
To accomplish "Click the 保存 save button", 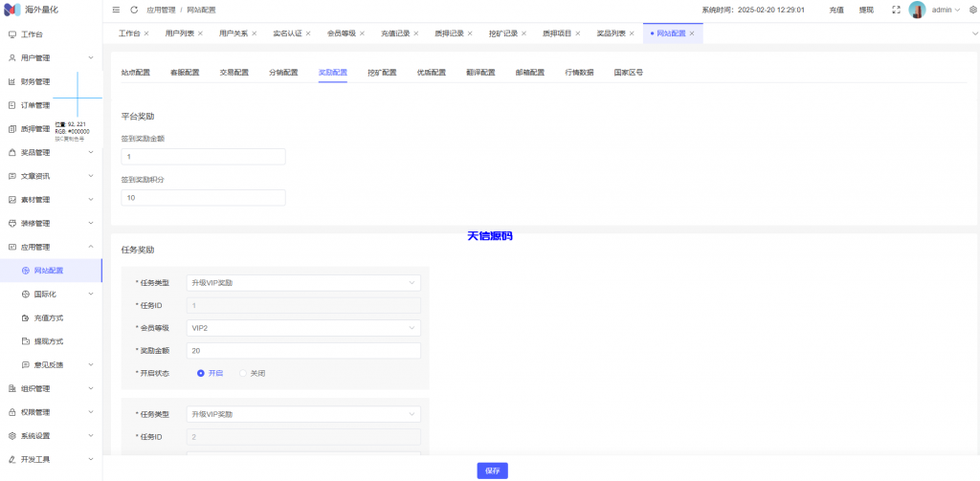I will tap(493, 471).
